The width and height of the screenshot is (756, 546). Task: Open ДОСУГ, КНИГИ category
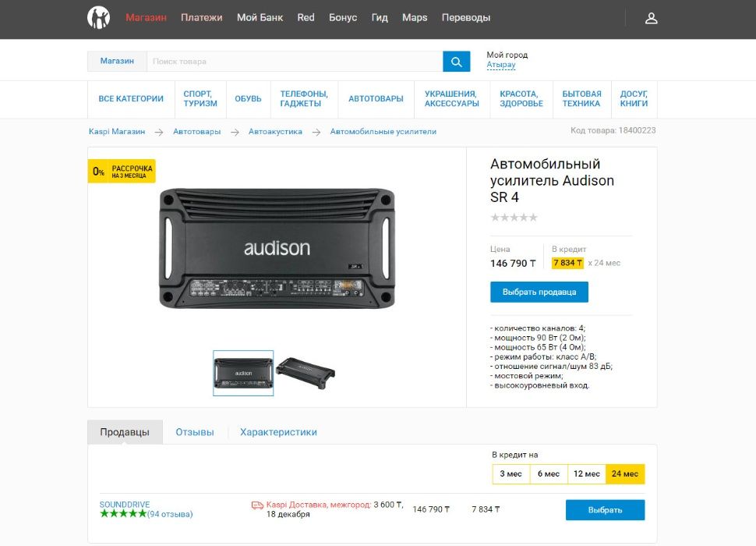(634, 99)
